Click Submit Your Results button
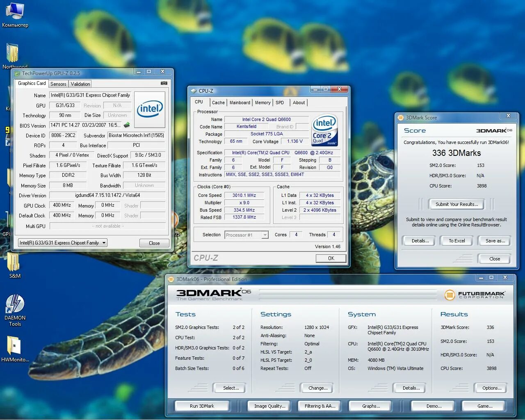Viewport: 525px width, 420px height. click(457, 204)
